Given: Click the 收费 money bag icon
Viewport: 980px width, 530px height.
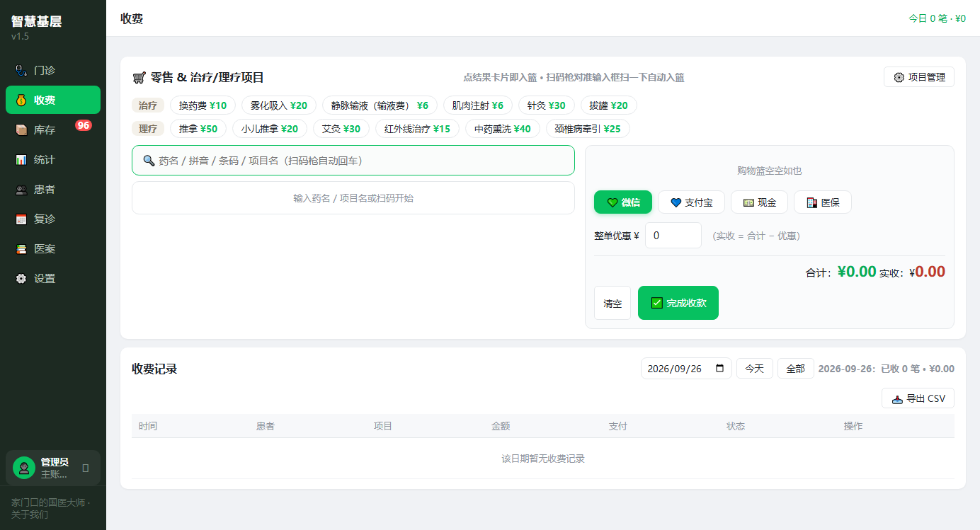Looking at the screenshot, I should 21,100.
